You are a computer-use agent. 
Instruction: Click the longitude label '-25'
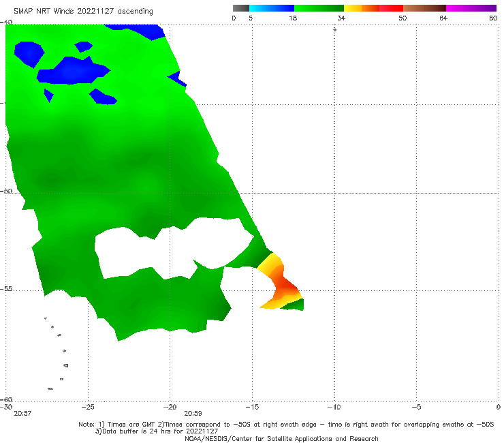pos(88,407)
